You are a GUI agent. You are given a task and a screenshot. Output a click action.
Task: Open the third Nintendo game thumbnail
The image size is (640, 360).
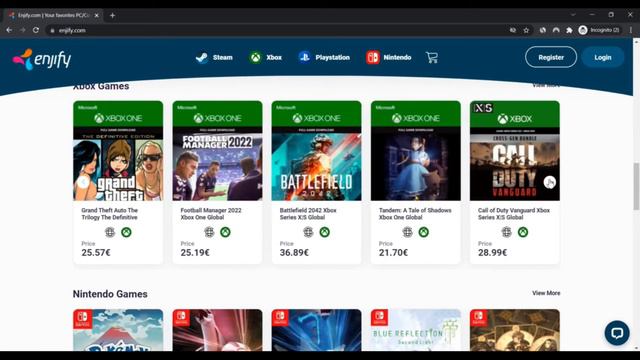(316, 330)
